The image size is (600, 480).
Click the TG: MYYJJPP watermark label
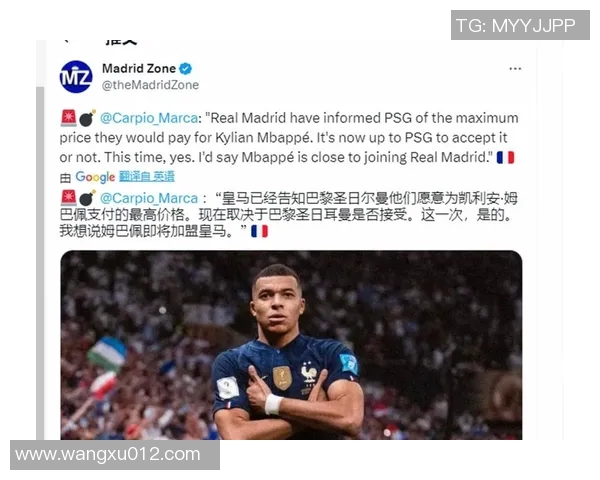point(520,25)
